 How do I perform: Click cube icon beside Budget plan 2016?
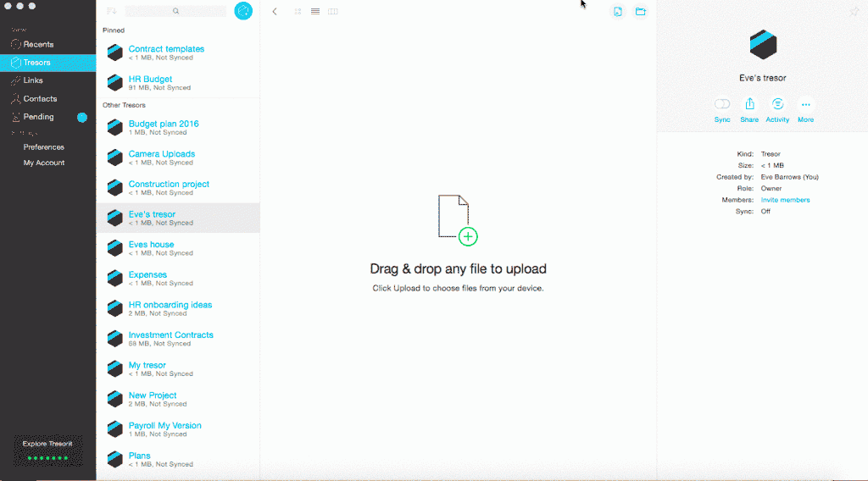click(x=114, y=128)
